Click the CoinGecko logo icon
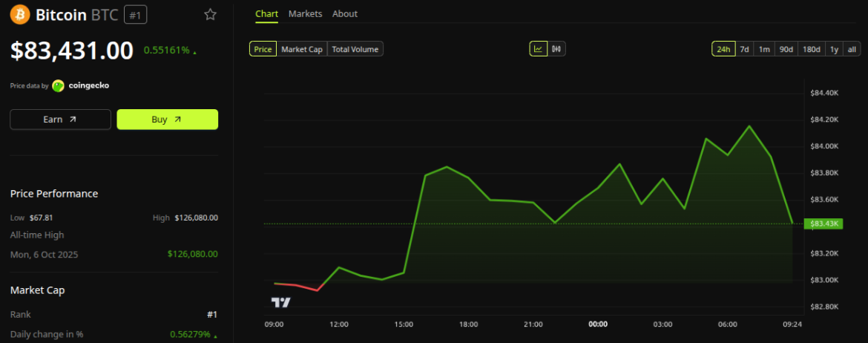 pyautogui.click(x=58, y=86)
